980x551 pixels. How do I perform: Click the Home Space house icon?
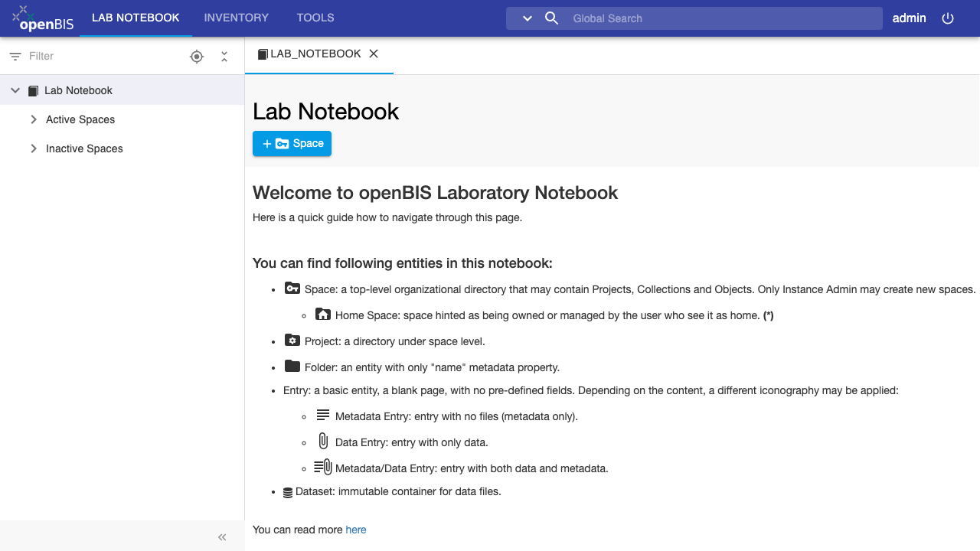click(x=323, y=314)
